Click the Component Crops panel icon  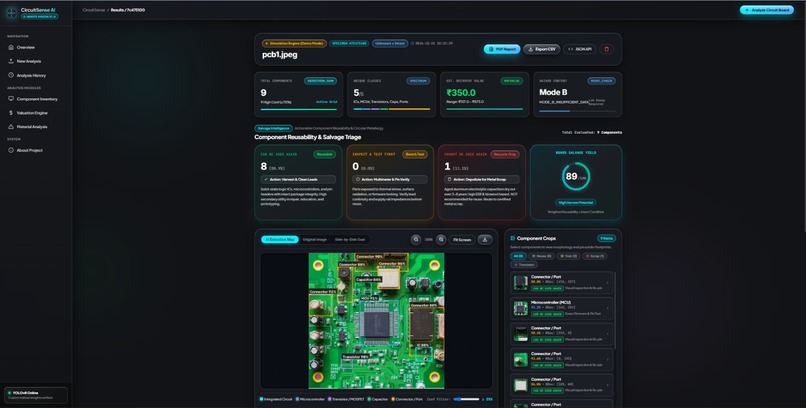[x=513, y=238]
